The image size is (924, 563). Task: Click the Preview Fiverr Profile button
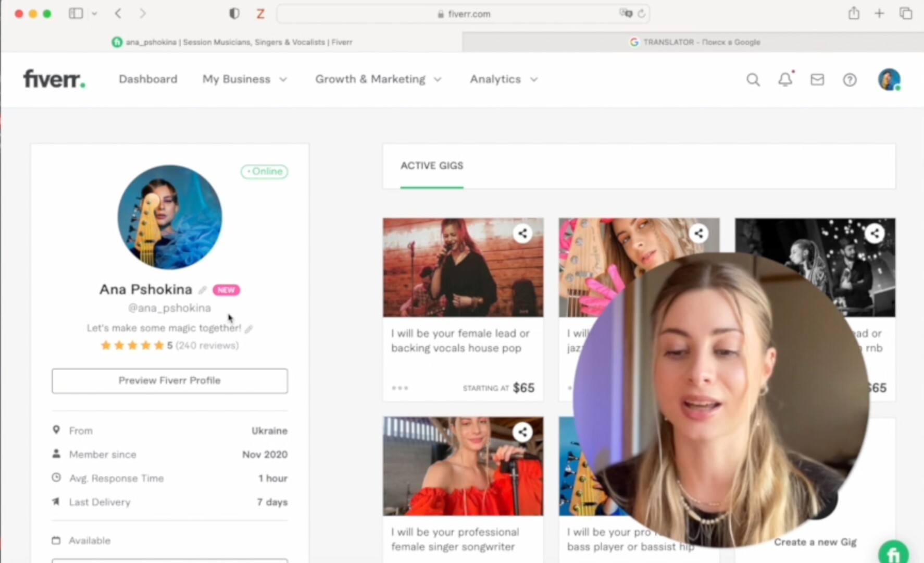point(170,381)
